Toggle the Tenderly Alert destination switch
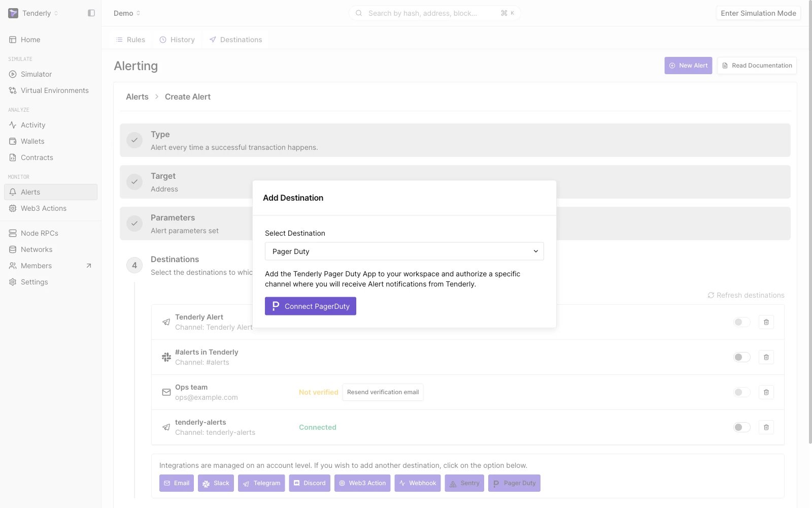Screen dimensions: 812x508 click(742, 322)
